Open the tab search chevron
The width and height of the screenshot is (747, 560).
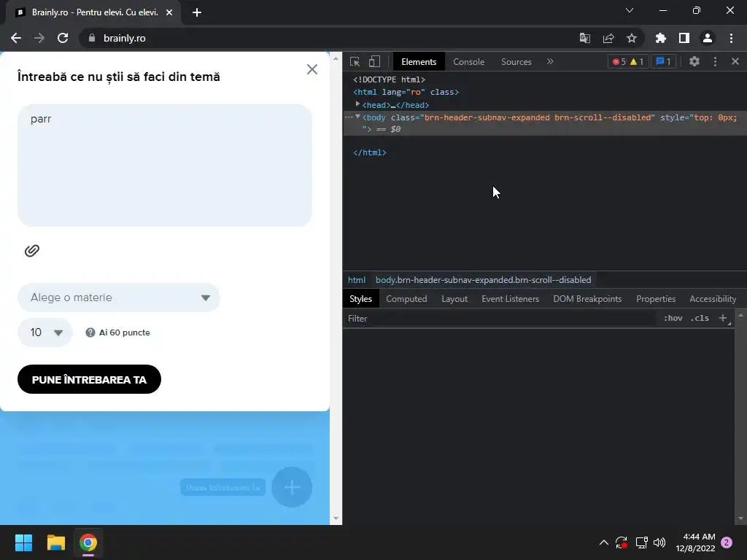pyautogui.click(x=630, y=10)
